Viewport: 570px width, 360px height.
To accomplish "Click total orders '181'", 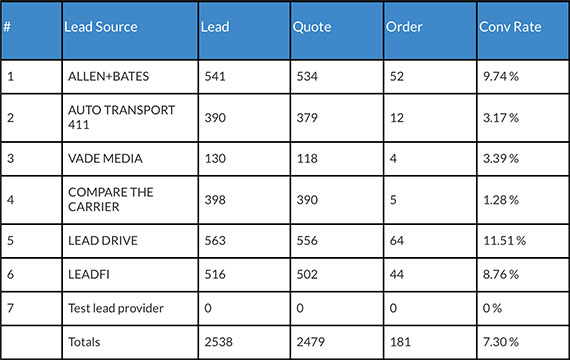I will coord(400,342).
